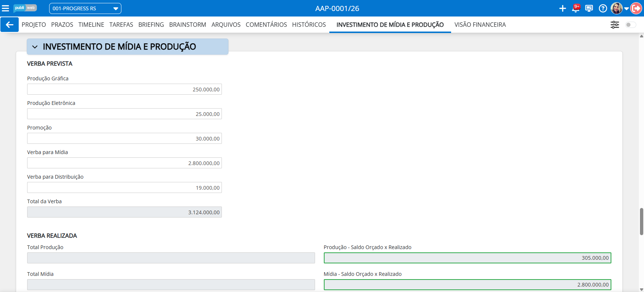Click the Produção Gráfica value field
644x292 pixels.
(124, 89)
